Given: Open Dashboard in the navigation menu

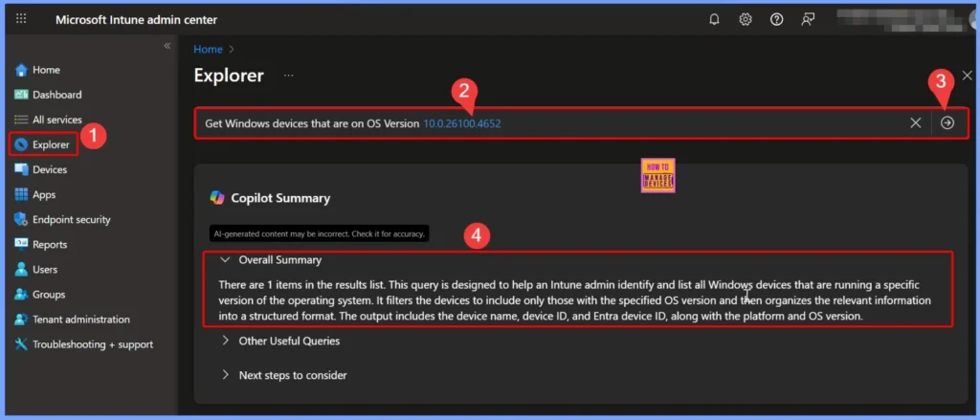Looking at the screenshot, I should [x=56, y=95].
